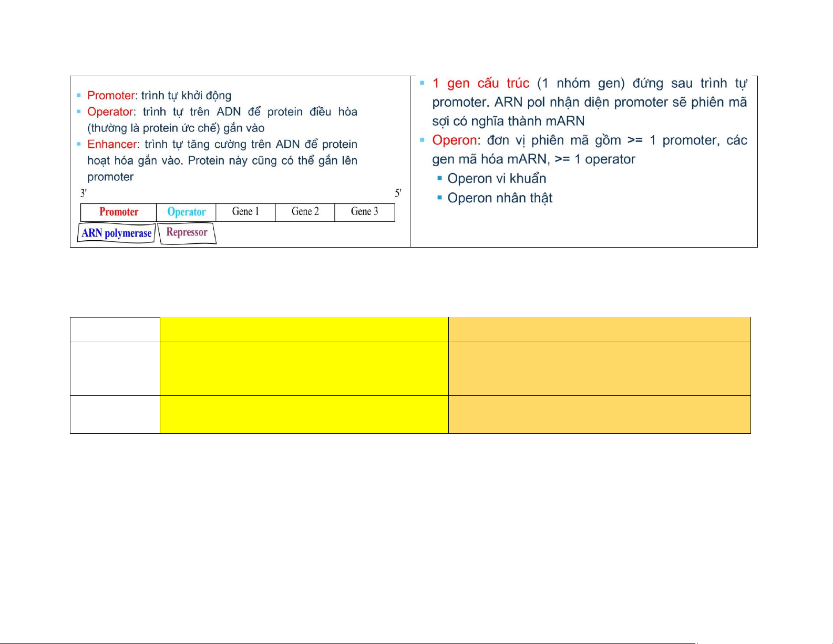Click the bottom orange table cell
Image resolution: width=833 pixels, height=644 pixels.
click(599, 414)
